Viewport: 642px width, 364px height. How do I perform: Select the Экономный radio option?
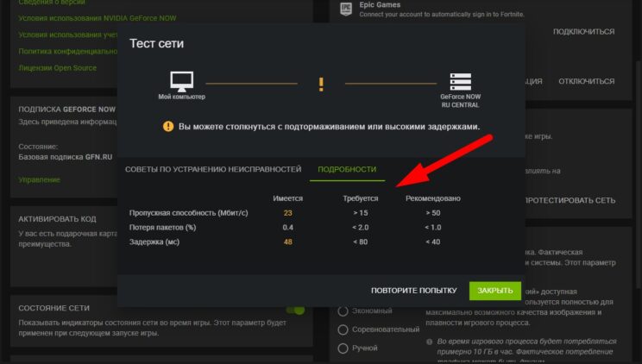pyautogui.click(x=343, y=311)
